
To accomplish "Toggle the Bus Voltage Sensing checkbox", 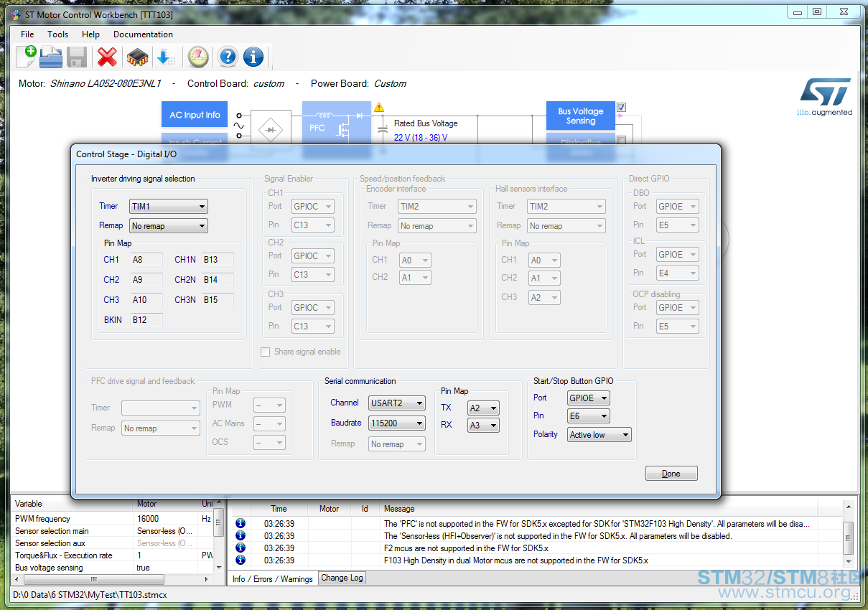I will (x=621, y=108).
